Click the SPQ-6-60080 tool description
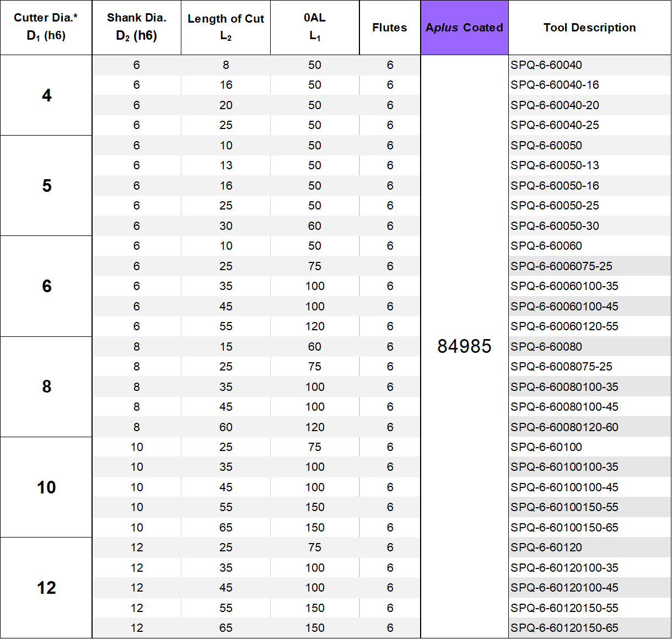 (x=546, y=347)
